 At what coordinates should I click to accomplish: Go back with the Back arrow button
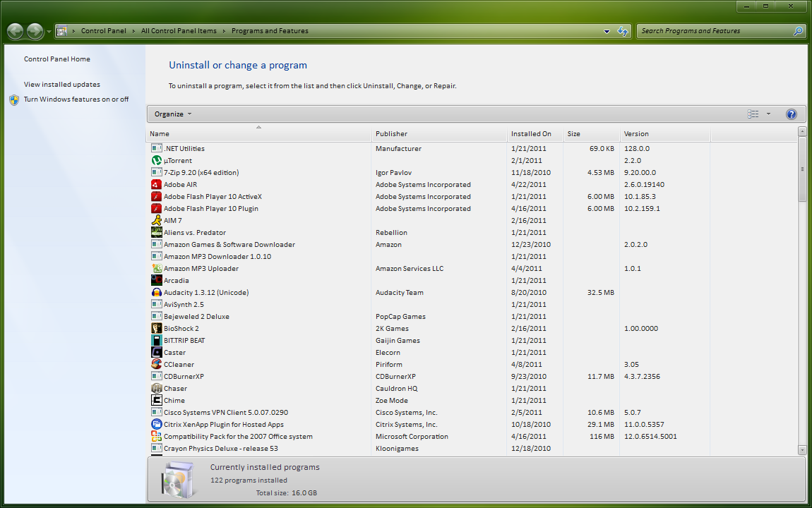click(x=15, y=32)
